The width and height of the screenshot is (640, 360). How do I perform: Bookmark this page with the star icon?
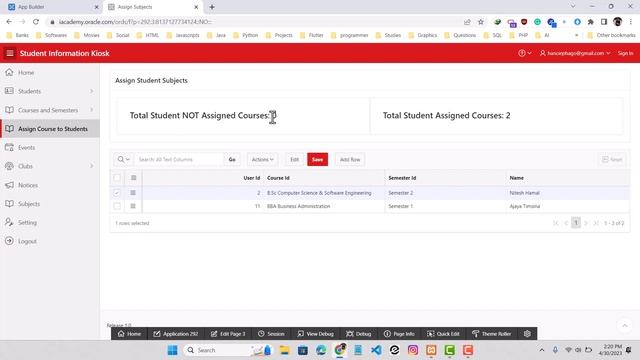pos(480,22)
